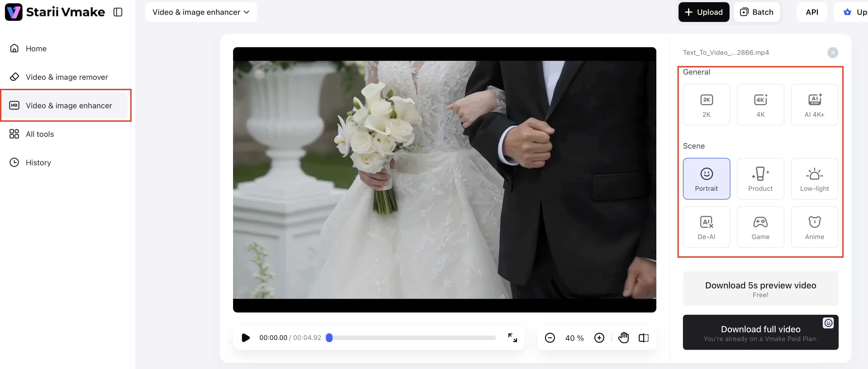The image size is (868, 369).
Task: Play the video preview
Action: click(x=246, y=338)
